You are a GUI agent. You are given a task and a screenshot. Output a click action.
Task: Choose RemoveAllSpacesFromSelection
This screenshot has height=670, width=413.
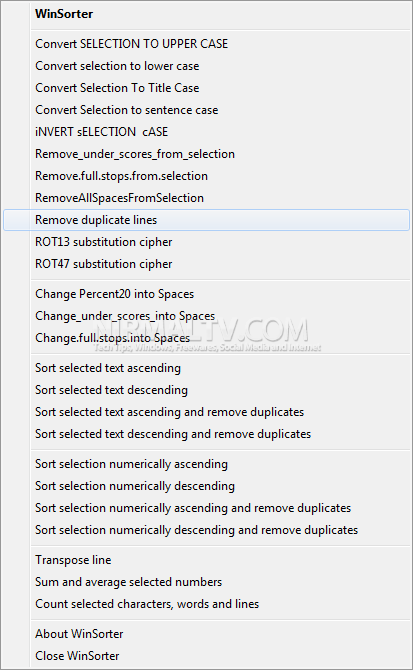tap(206, 198)
